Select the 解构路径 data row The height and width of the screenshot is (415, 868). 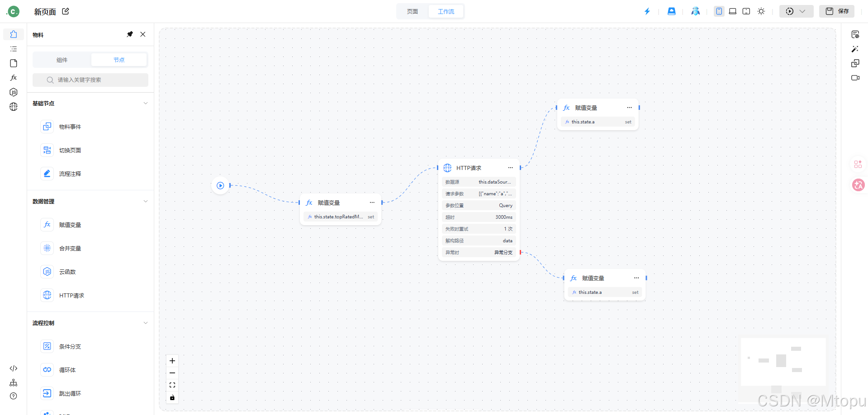[479, 241]
